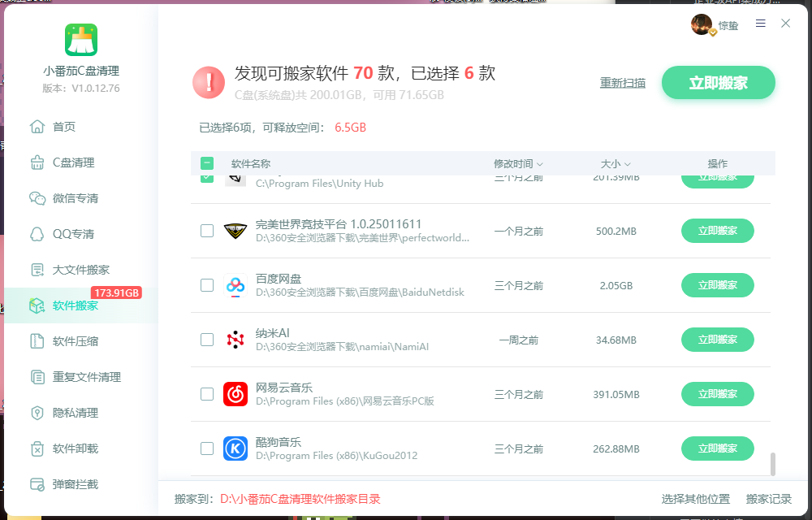Check the 网易云音乐 checkbox

[x=206, y=393]
